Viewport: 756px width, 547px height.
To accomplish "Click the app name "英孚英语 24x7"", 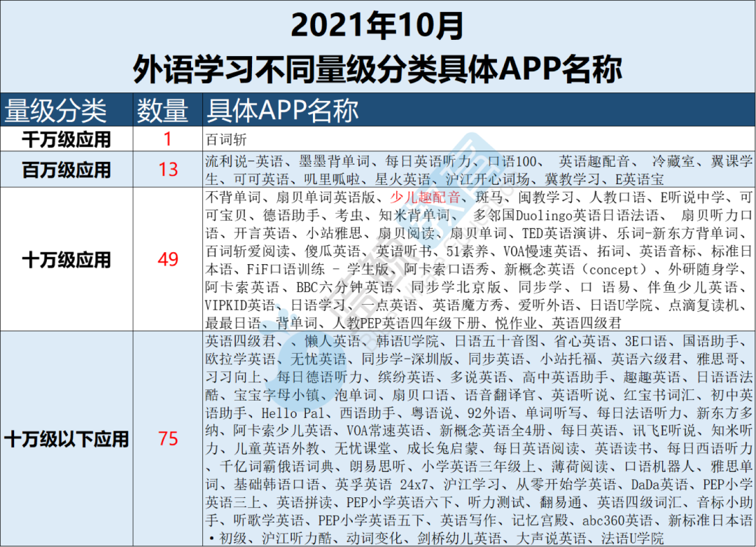I will coord(382,484).
